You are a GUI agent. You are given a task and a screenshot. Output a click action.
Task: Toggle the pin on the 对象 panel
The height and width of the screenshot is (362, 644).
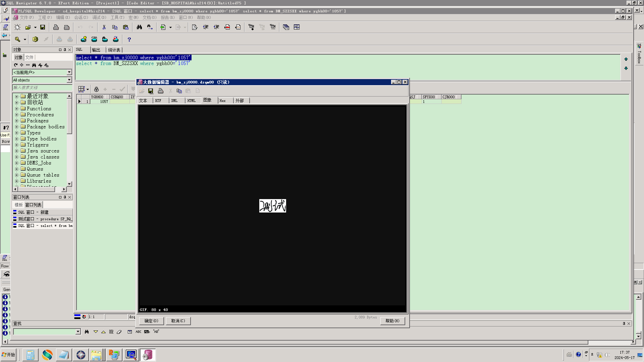pyautogui.click(x=65, y=50)
